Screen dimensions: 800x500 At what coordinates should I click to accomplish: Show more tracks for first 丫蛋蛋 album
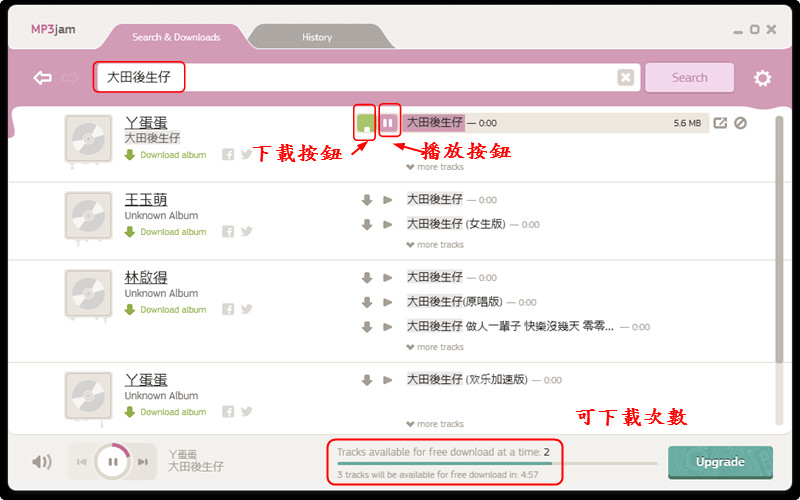tap(435, 167)
